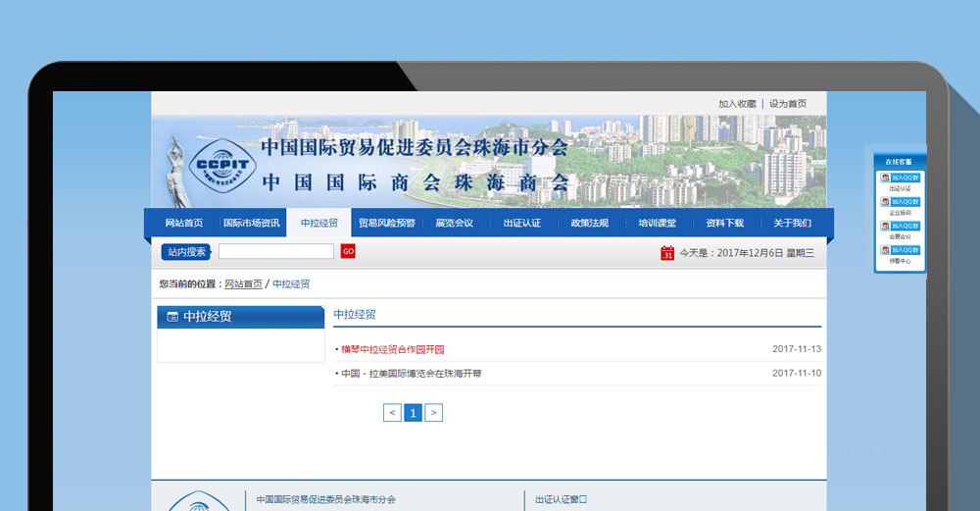Select the 中拉经贸 navigation tab
The image size is (980, 511).
318,223
